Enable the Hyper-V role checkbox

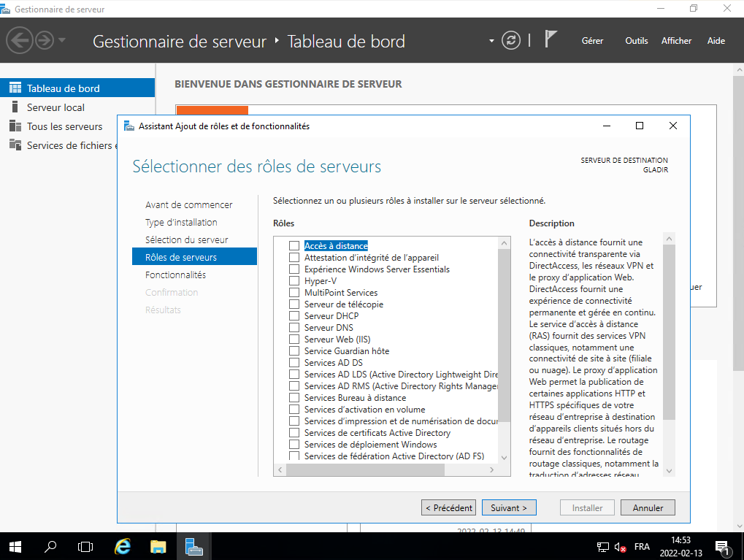[x=294, y=281]
